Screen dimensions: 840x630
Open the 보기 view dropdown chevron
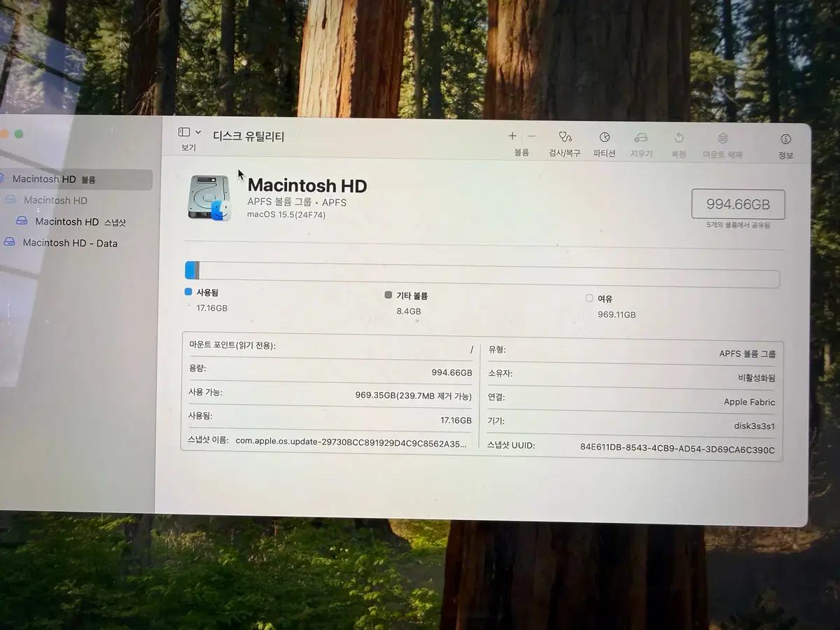[x=198, y=132]
